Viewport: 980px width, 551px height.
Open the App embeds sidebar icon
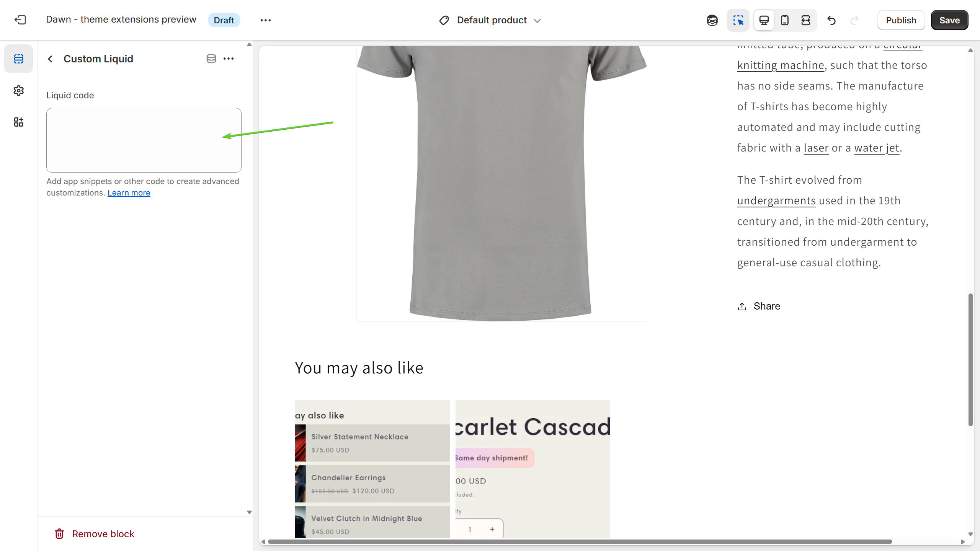[18, 122]
